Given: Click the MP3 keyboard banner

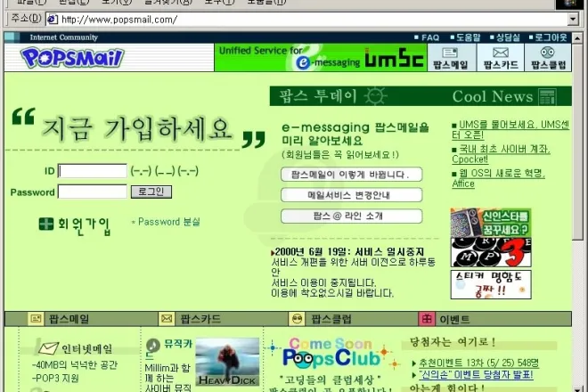Looking at the screenshot, I should (x=491, y=252).
